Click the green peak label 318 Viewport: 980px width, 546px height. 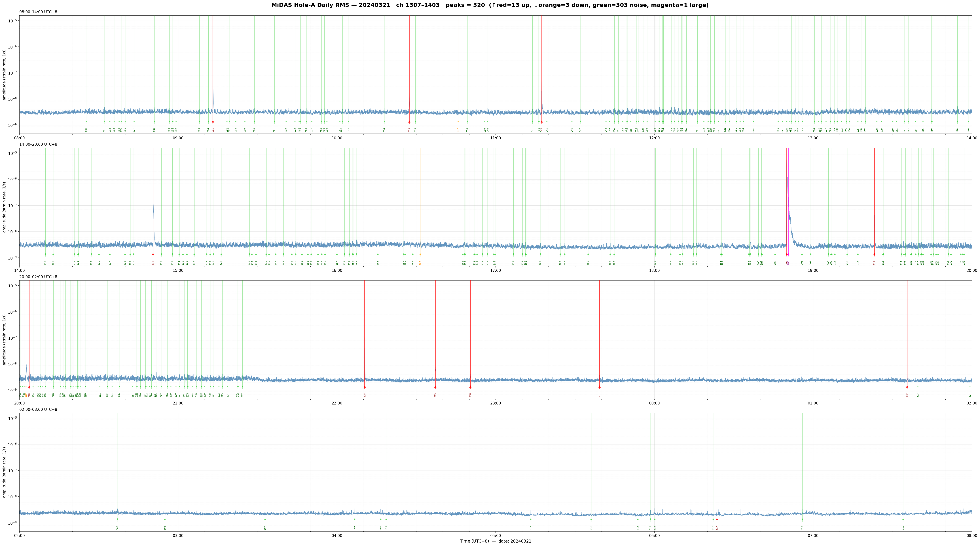coord(802,528)
